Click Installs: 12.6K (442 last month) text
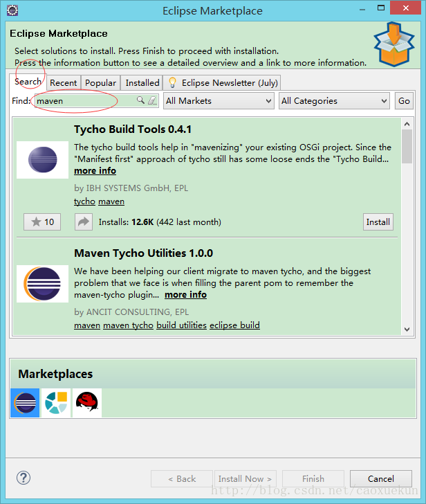The height and width of the screenshot is (504, 426). [160, 222]
